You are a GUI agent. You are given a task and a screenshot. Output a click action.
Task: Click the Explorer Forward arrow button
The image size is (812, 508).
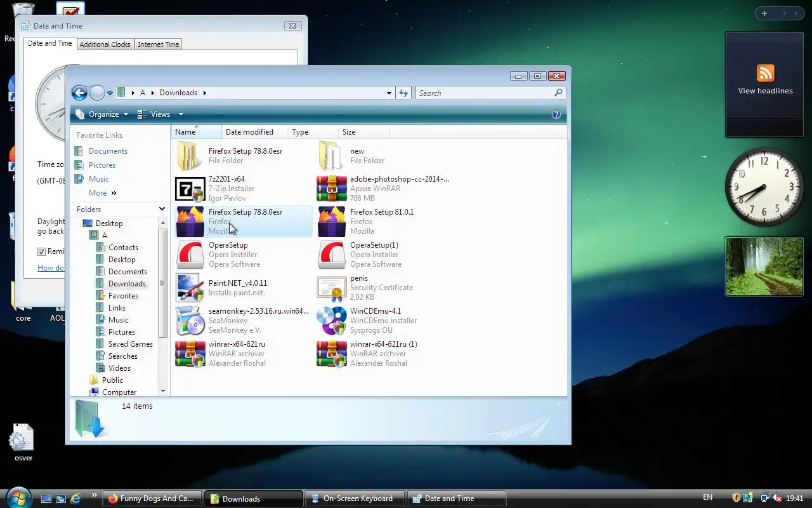(97, 93)
